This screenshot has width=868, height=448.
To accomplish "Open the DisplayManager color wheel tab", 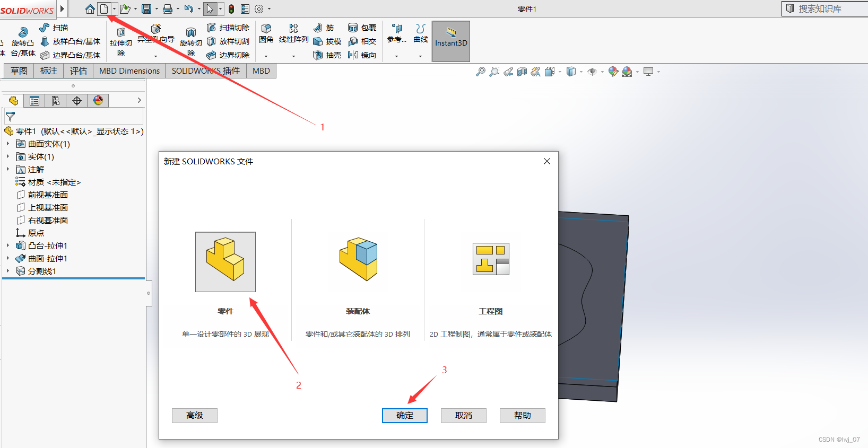I will pyautogui.click(x=98, y=101).
